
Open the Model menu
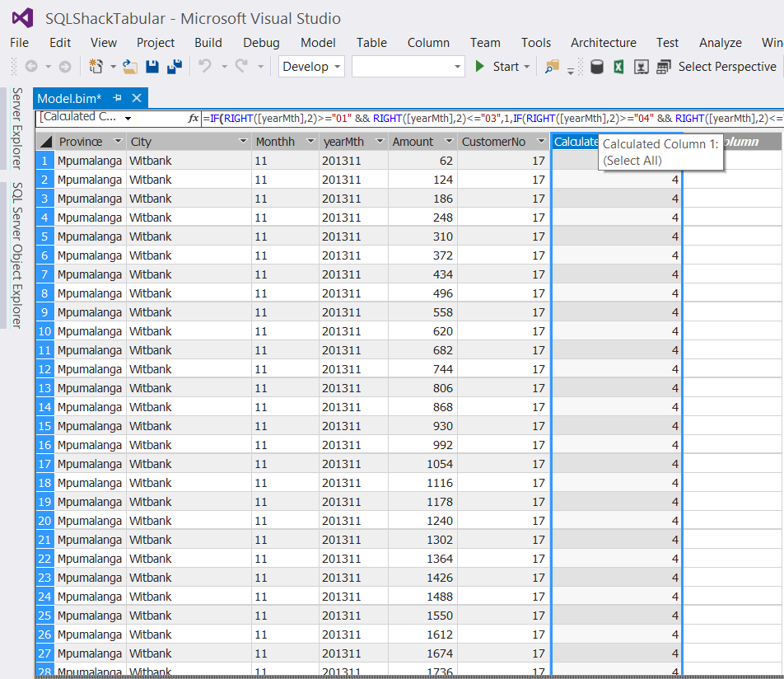(x=318, y=43)
